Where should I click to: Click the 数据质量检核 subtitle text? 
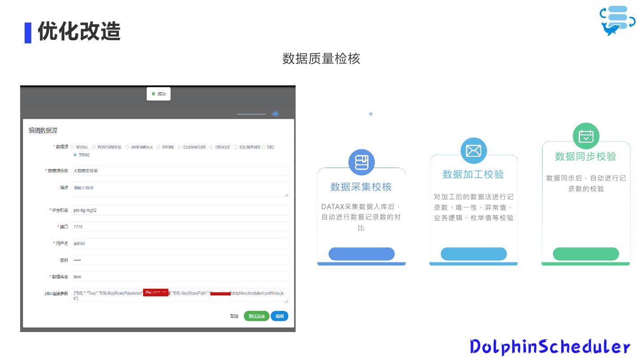[x=321, y=59]
